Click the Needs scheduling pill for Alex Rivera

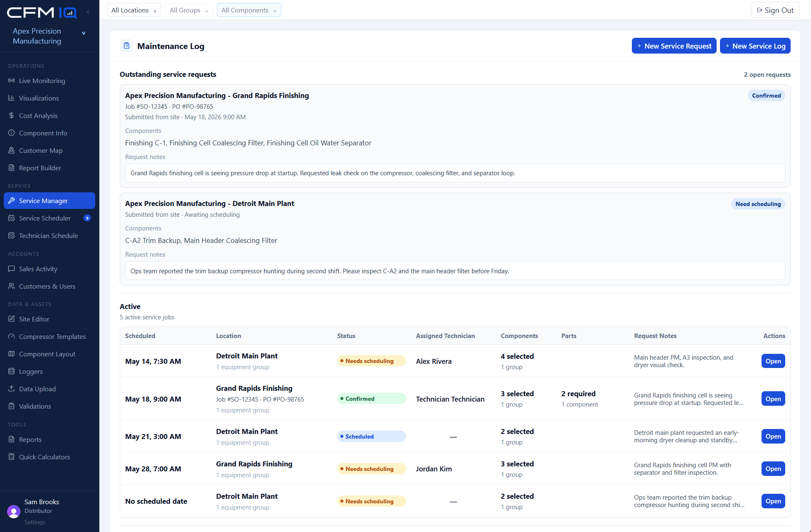tap(371, 361)
